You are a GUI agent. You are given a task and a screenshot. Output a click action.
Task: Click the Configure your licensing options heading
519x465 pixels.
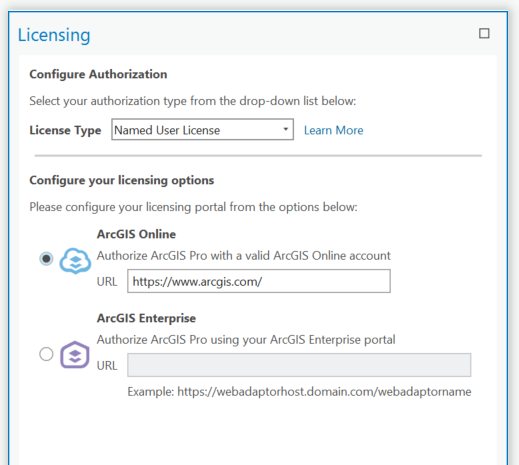122,181
